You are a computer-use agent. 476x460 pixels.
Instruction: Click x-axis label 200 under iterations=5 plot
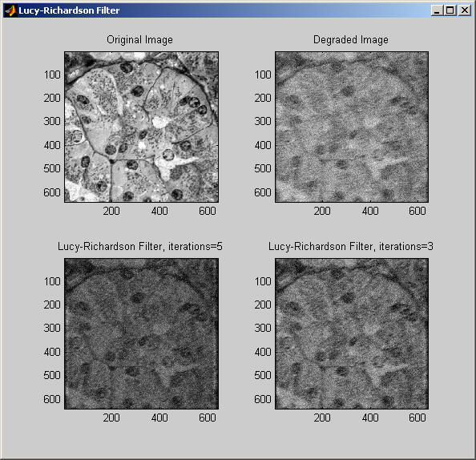(111, 418)
